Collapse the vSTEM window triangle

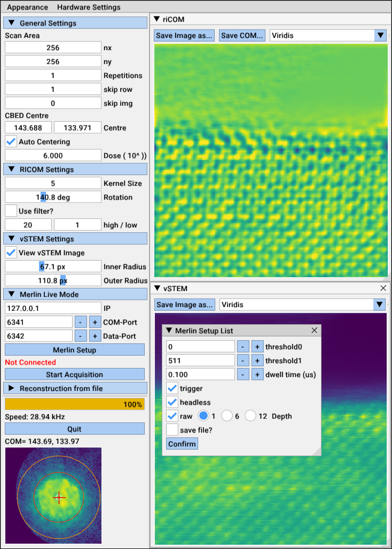pyautogui.click(x=156, y=288)
